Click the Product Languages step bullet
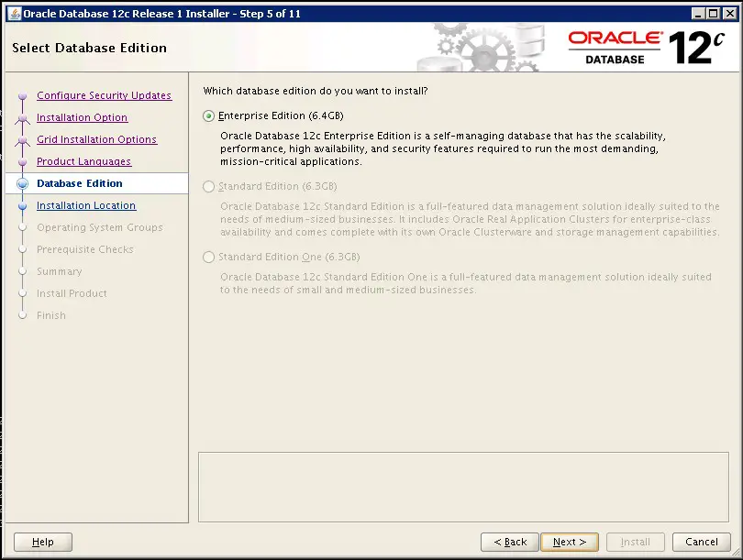 coord(22,162)
